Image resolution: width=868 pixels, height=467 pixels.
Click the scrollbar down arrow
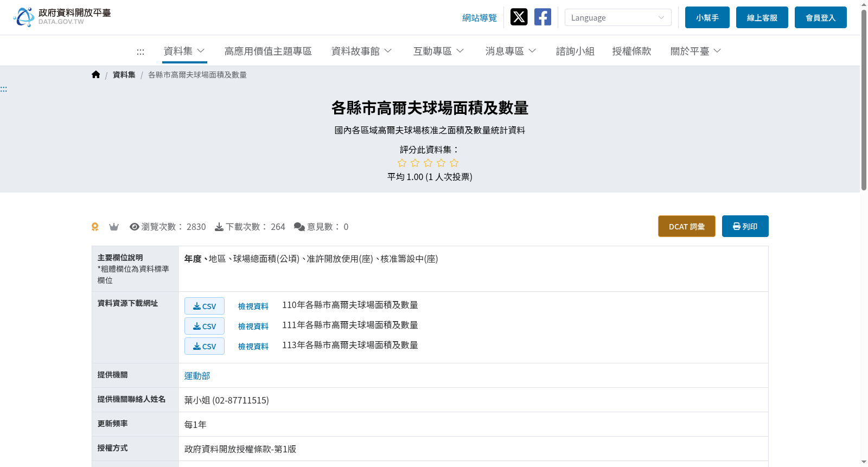tap(864, 462)
